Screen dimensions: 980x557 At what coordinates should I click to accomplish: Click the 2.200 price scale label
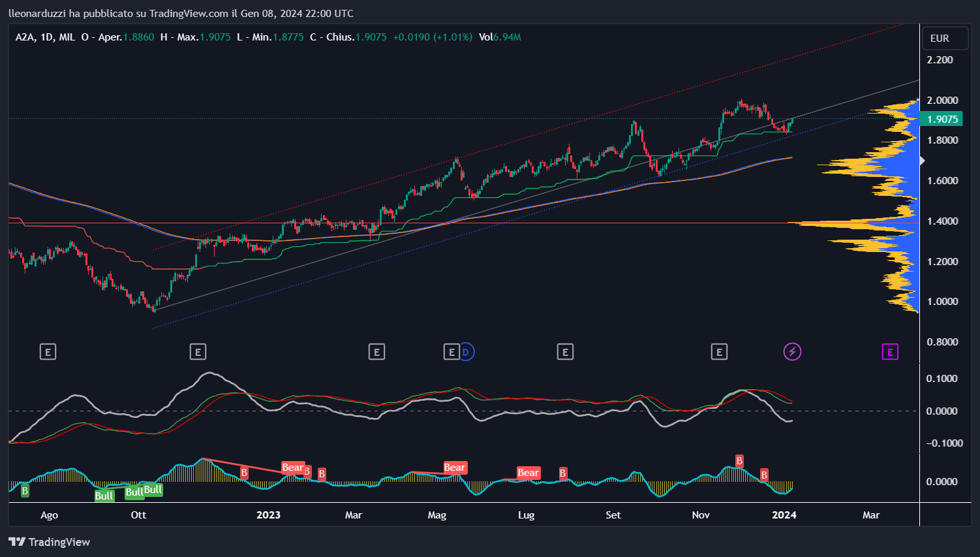pyautogui.click(x=940, y=60)
